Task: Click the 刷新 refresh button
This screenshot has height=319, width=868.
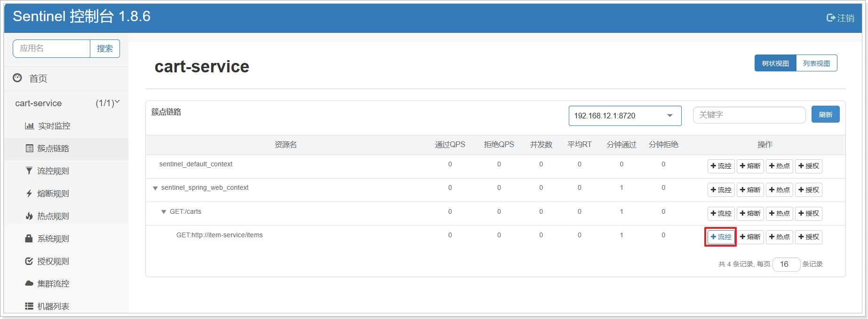Action: (826, 115)
